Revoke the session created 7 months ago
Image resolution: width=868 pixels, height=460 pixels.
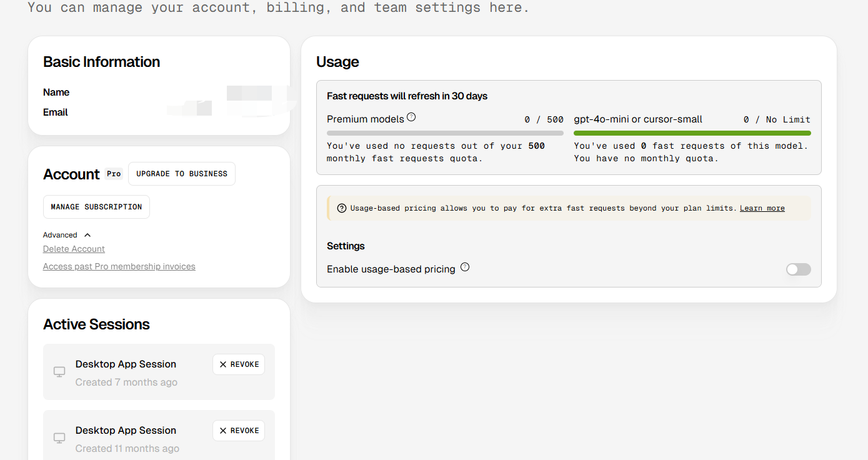[239, 364]
